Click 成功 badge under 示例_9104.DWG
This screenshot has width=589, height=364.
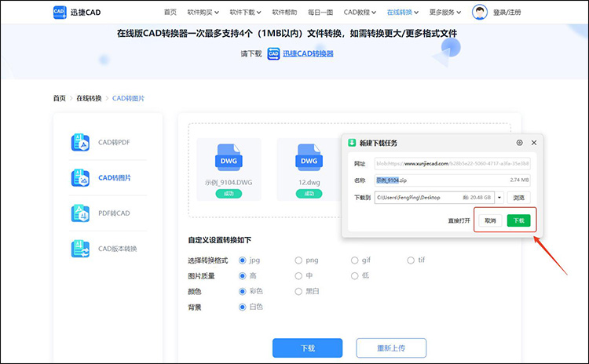coord(229,194)
